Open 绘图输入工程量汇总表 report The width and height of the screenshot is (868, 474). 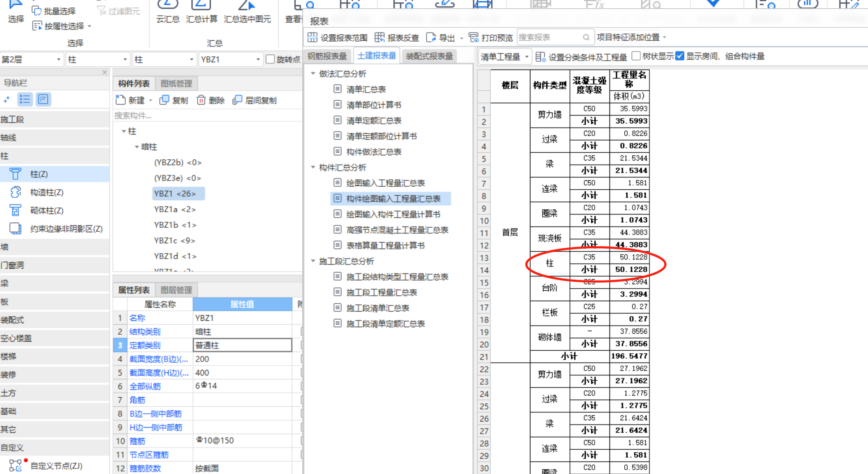pyautogui.click(x=385, y=183)
